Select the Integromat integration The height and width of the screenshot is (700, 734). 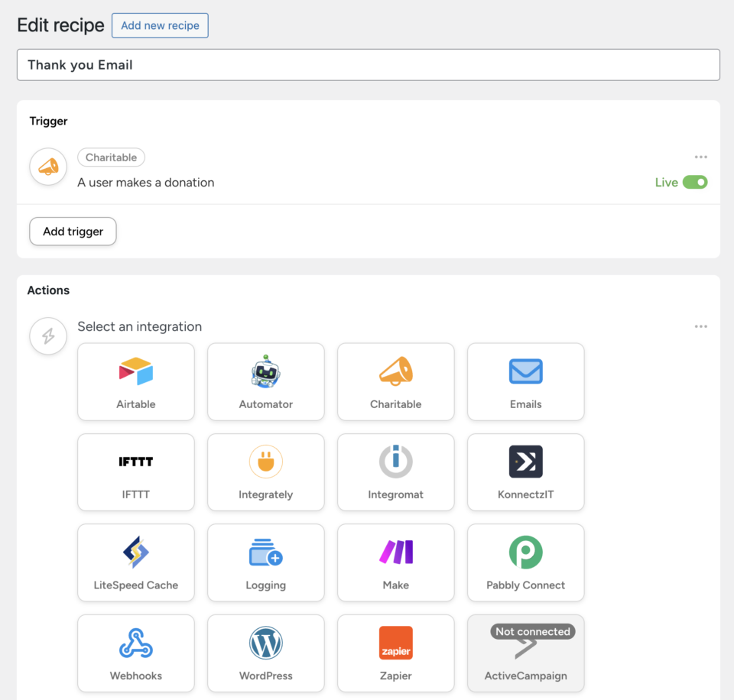(395, 472)
